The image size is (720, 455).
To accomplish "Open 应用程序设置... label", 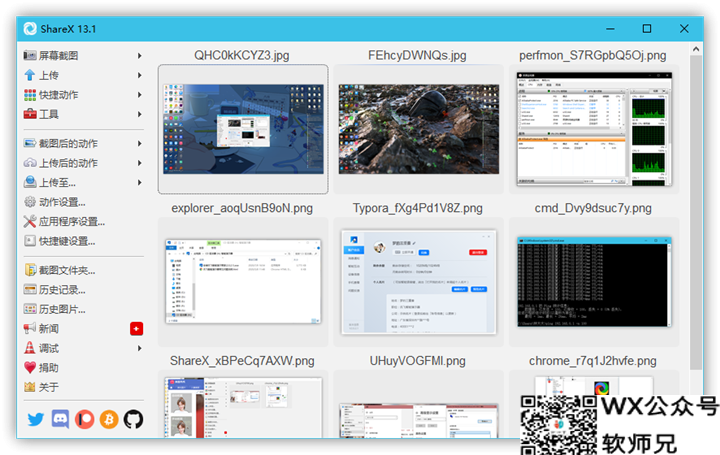I will [x=72, y=221].
